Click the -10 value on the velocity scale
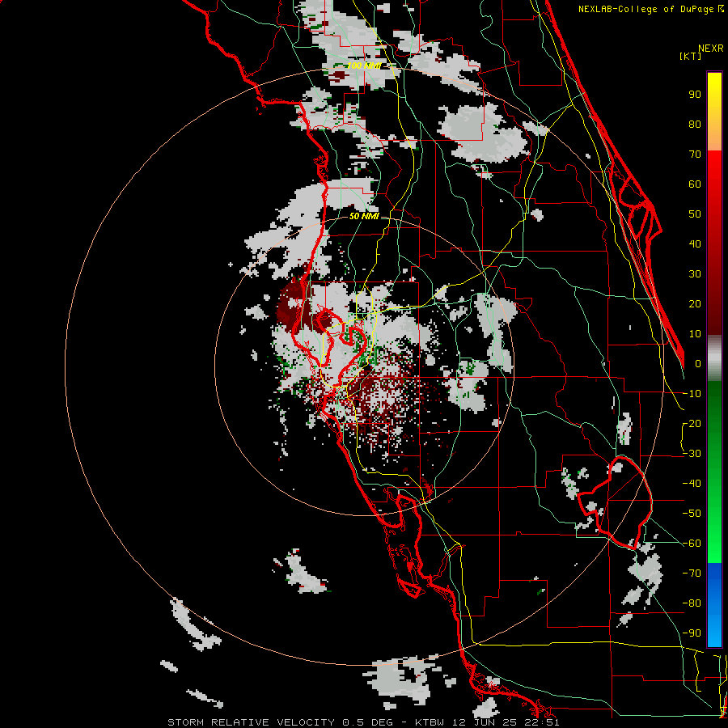 [692, 394]
